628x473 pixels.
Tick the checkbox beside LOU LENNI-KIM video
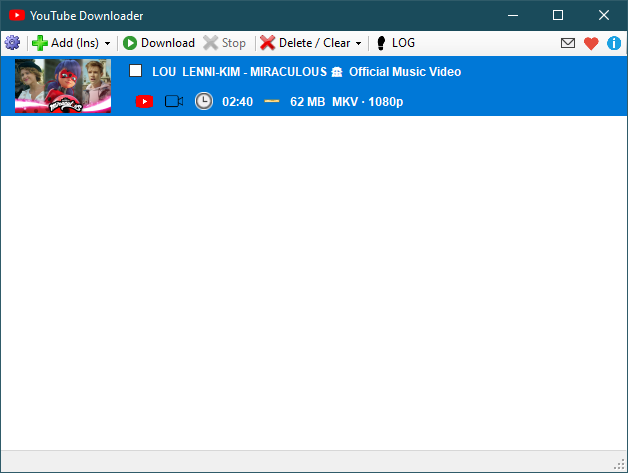pyautogui.click(x=136, y=71)
